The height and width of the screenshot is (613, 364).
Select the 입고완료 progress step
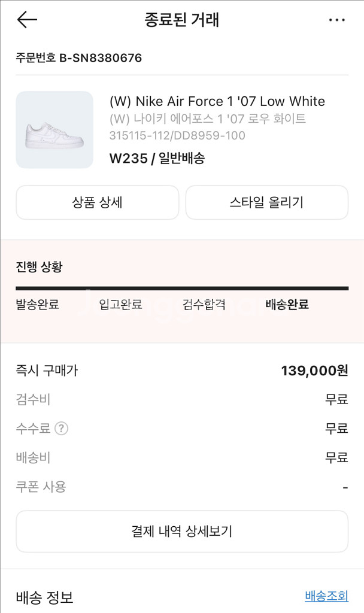pyautogui.click(x=120, y=304)
